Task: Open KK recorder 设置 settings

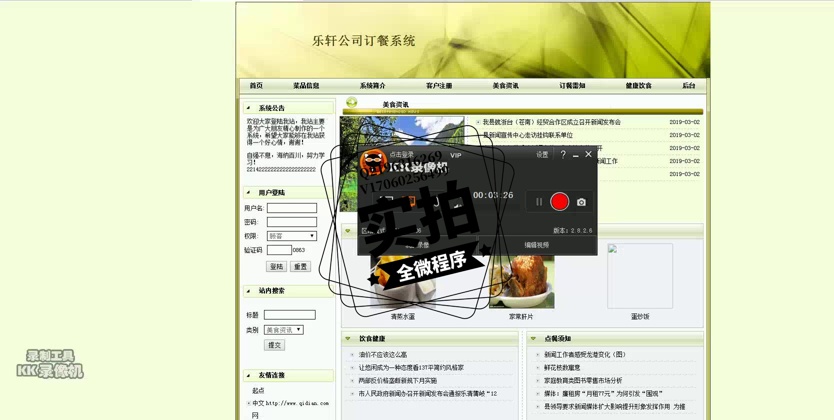Action: tap(542, 155)
